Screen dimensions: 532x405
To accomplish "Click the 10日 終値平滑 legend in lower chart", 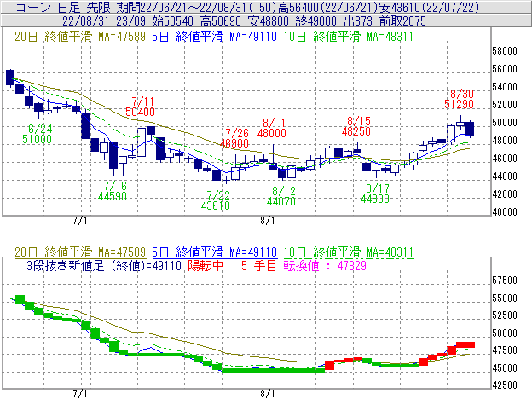I will point(349,252).
